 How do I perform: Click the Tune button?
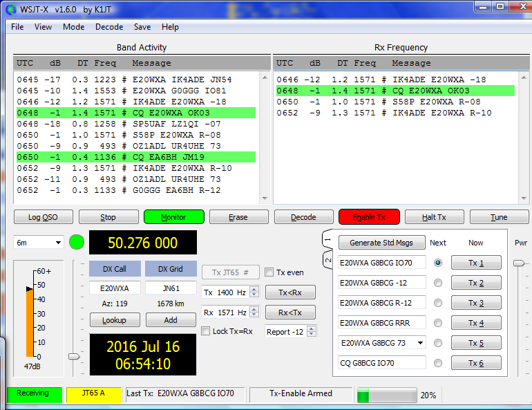499,217
